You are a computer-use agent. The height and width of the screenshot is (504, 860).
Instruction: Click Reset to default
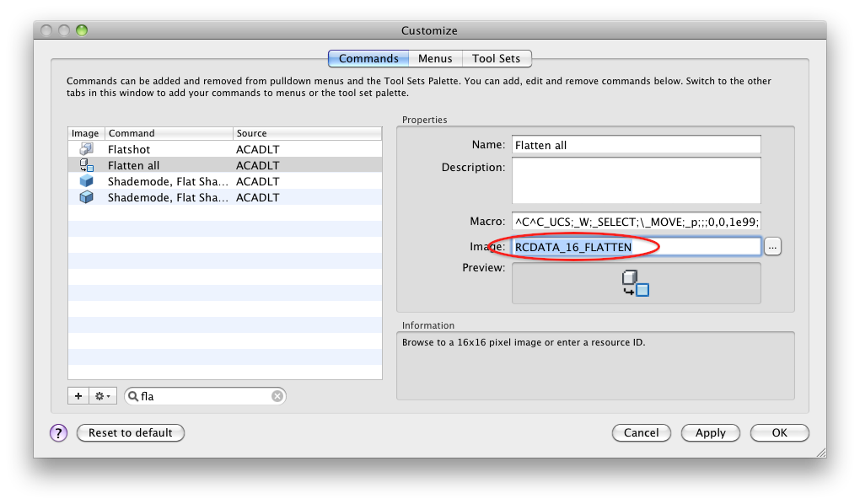tap(130, 432)
